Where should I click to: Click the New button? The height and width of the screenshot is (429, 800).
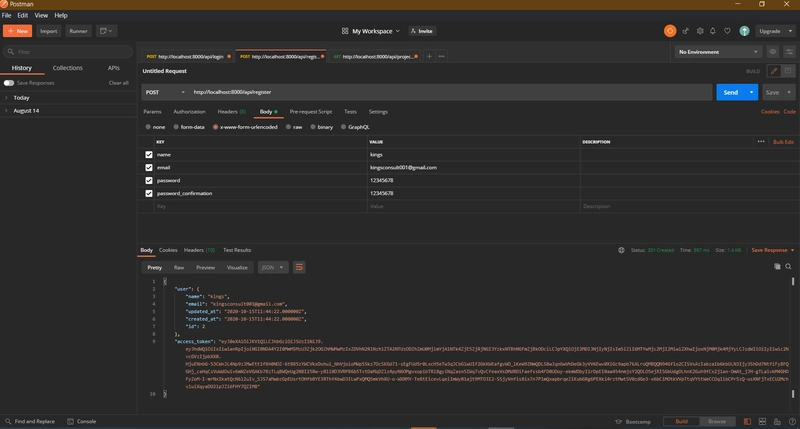pyautogui.click(x=17, y=31)
